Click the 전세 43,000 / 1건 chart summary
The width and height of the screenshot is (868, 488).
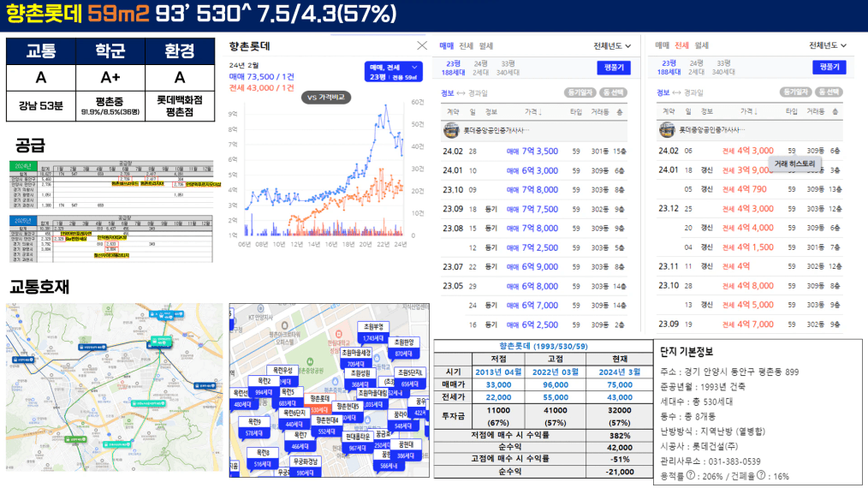pyautogui.click(x=261, y=88)
